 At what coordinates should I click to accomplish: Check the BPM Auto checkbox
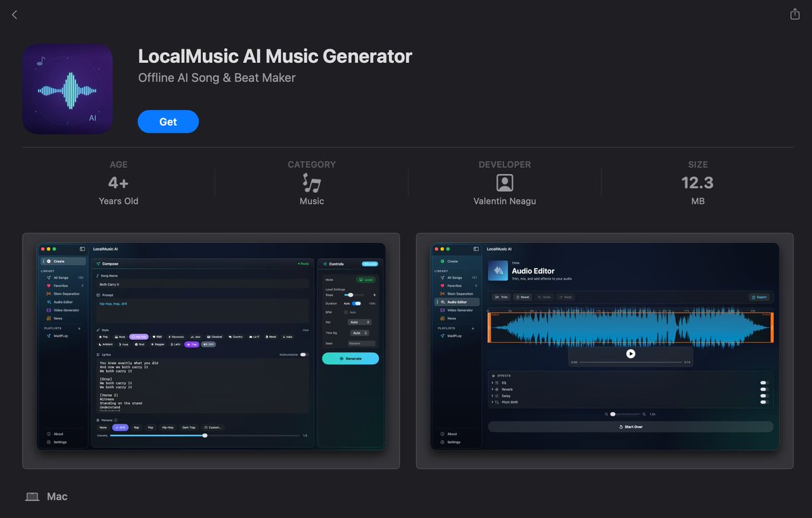pos(346,312)
